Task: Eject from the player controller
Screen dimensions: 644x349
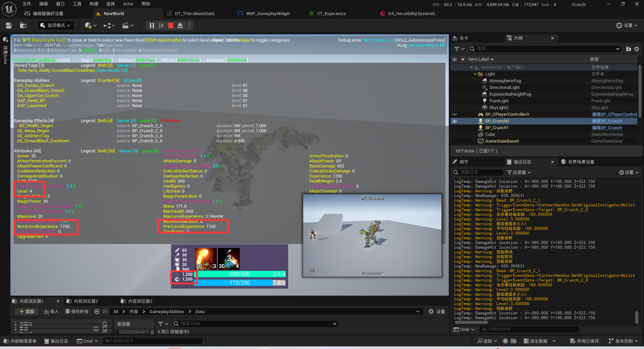Action: click(x=180, y=26)
